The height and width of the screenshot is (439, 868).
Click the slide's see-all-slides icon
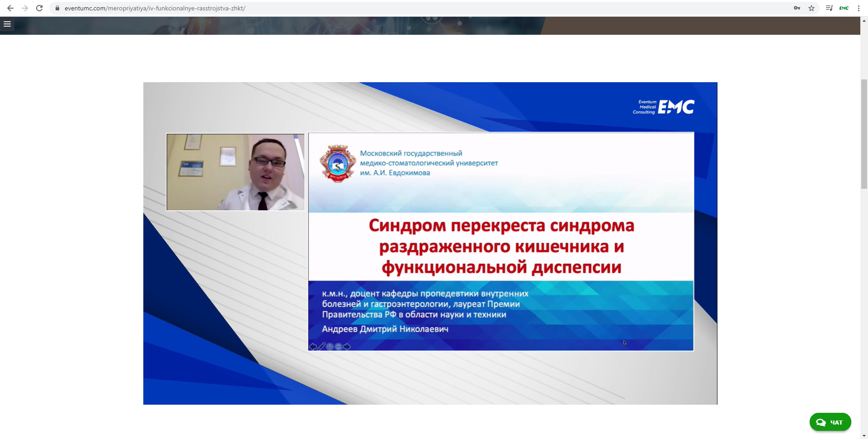330,346
